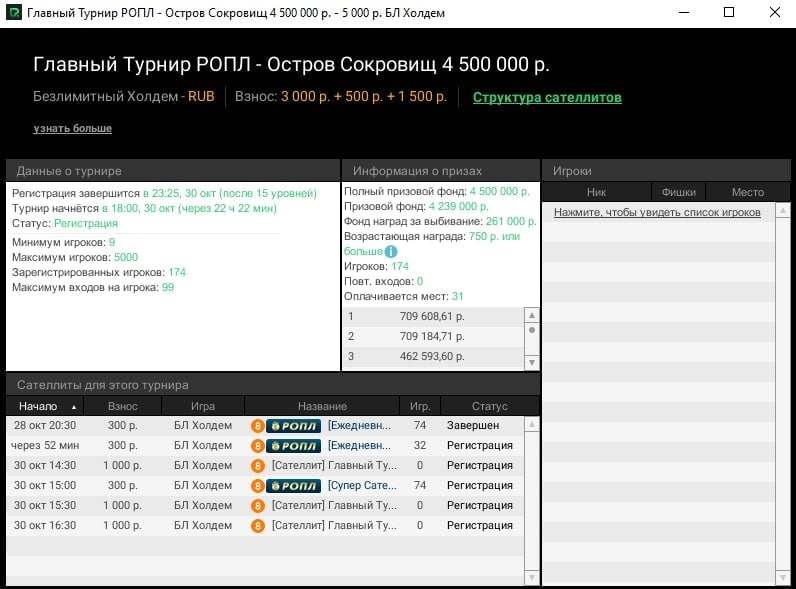Screen dimensions: 796x589
Task: Sort satellites by the 'Взнос' column header
Action: (x=122, y=406)
